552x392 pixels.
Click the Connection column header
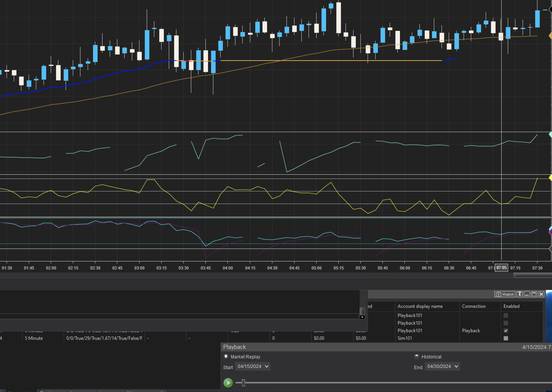474,306
